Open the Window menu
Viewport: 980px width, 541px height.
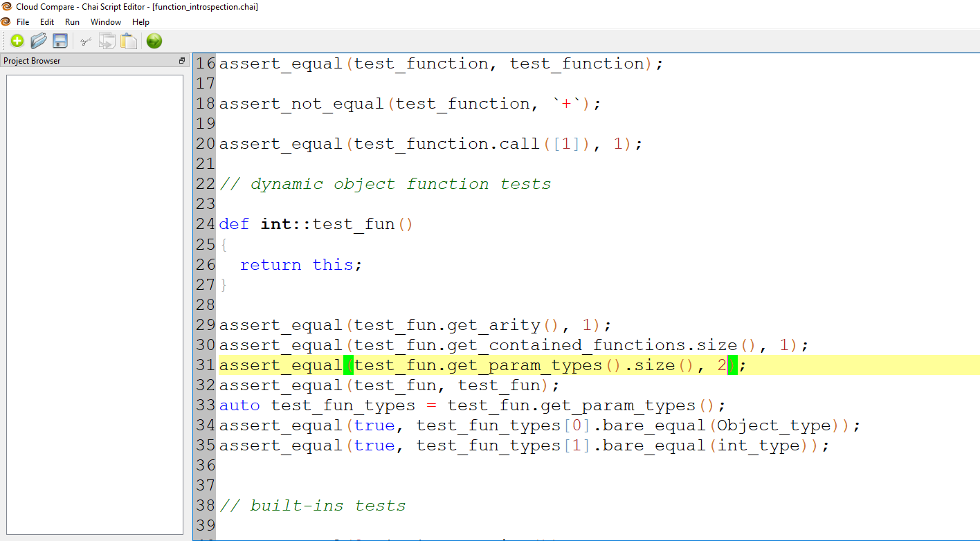[106, 22]
